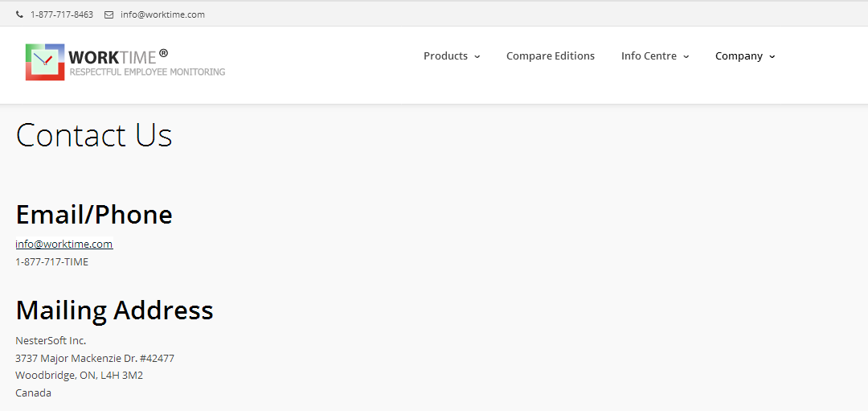This screenshot has height=411, width=868.
Task: Expand the chevron next to Company
Action: pyautogui.click(x=772, y=56)
